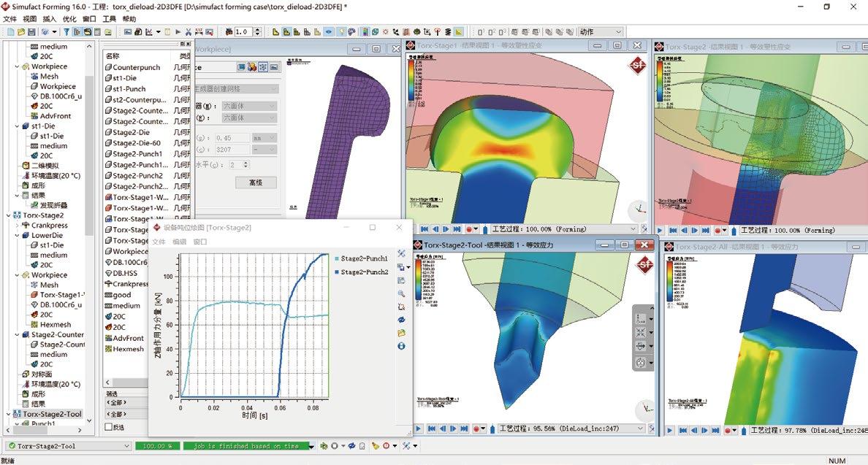Select Stage2-Die-60 in the object list
Screen dimensions: 868x465
pos(136,143)
